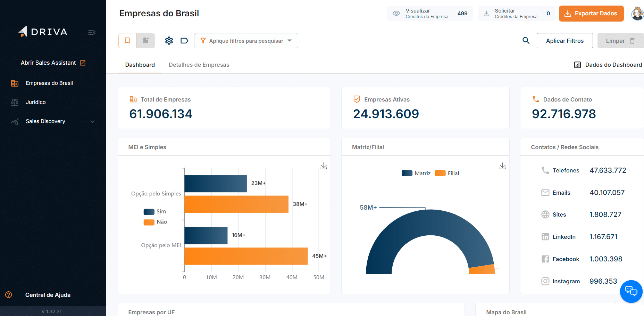Click Dados do Dashboard link
The image size is (644, 316).
tap(608, 65)
